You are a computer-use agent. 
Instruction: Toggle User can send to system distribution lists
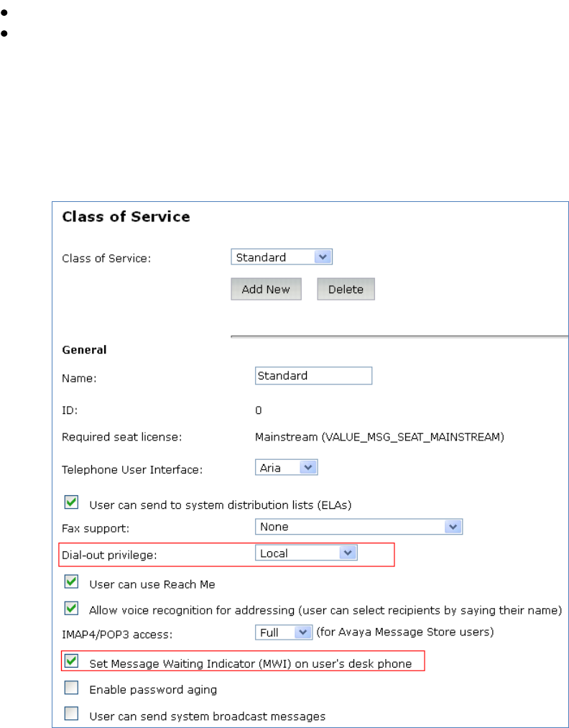tap(71, 502)
